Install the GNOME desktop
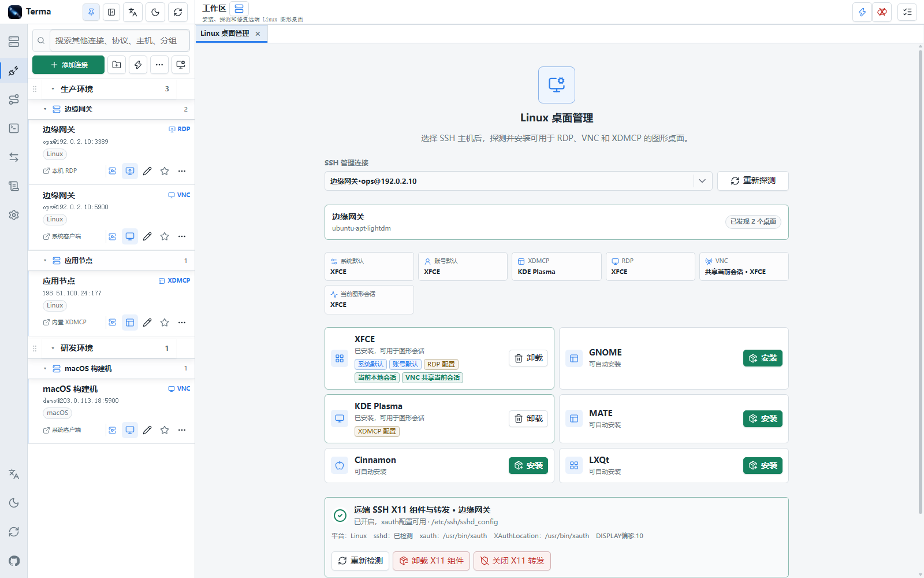 (x=763, y=358)
